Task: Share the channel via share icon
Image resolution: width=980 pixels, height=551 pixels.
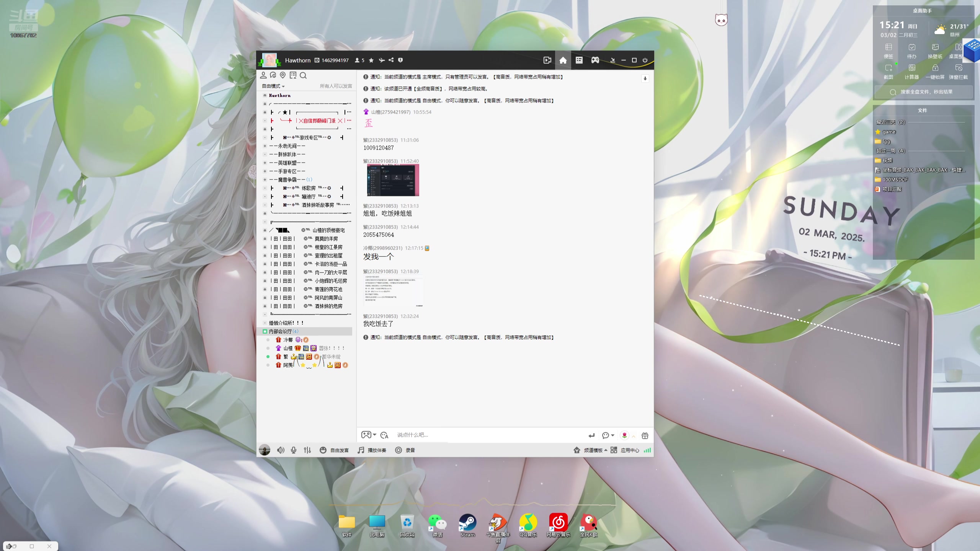Action: point(391,60)
